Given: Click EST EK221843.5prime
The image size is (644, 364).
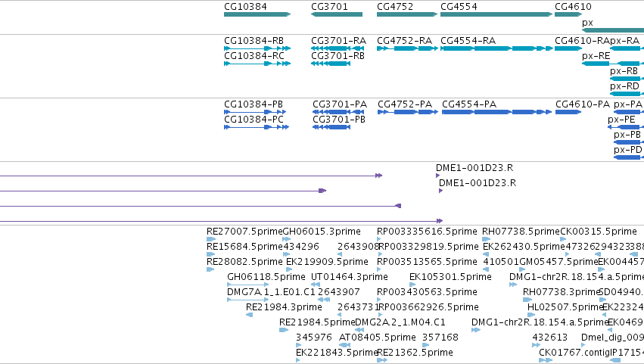Looking at the screenshot, I should click(x=336, y=353).
